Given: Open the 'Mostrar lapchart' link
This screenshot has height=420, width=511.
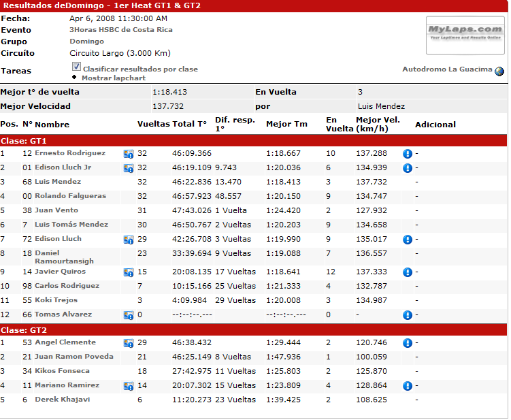Looking at the screenshot, I should 114,78.
